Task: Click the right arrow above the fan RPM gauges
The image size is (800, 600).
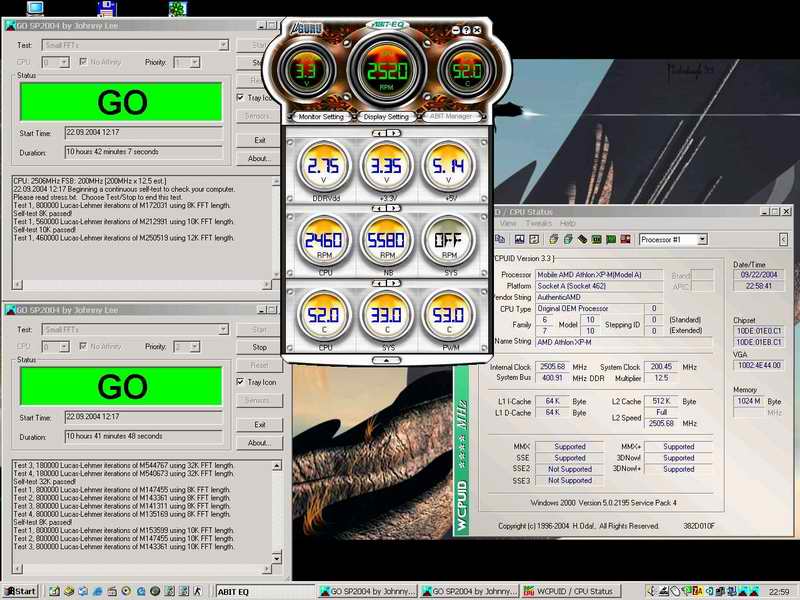Action: (x=393, y=208)
